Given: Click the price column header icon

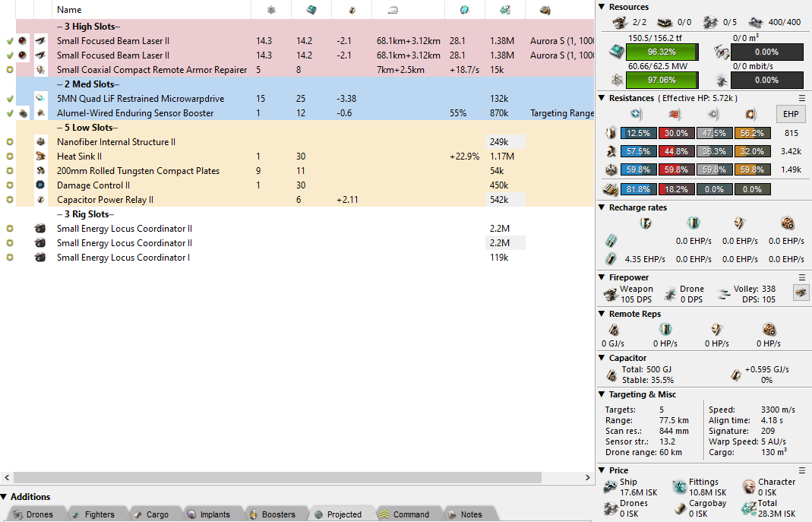Looking at the screenshot, I should tap(504, 10).
